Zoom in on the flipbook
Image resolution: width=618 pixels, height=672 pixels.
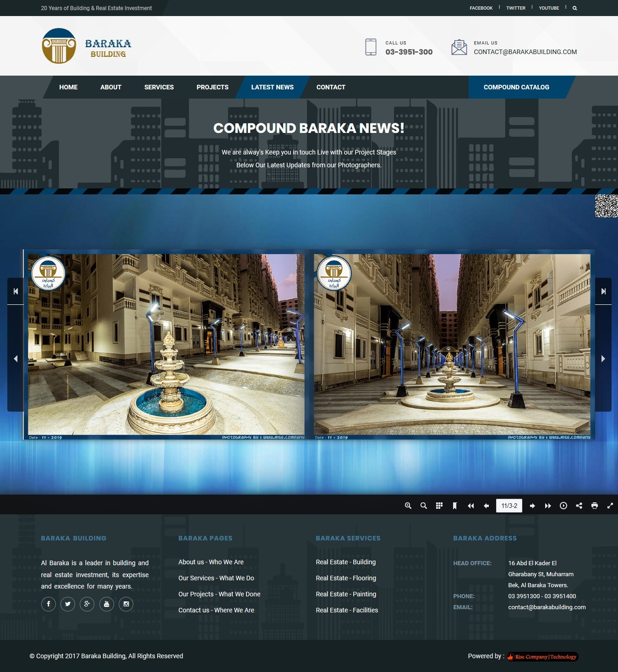408,506
